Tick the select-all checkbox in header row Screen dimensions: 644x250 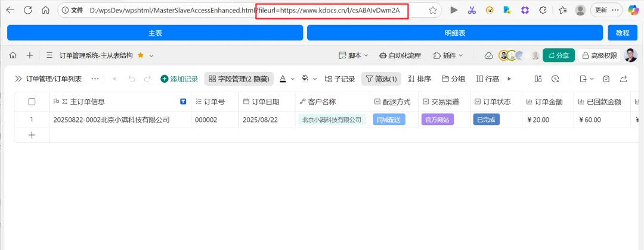(x=32, y=102)
